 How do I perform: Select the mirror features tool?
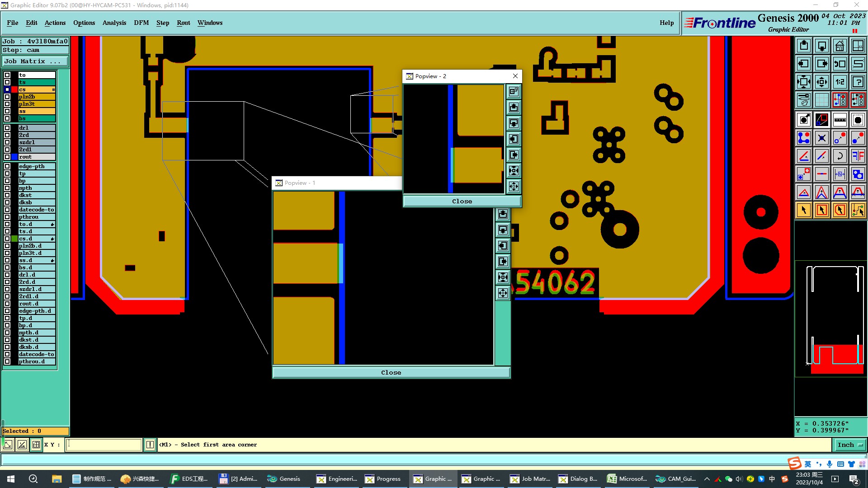(x=858, y=156)
